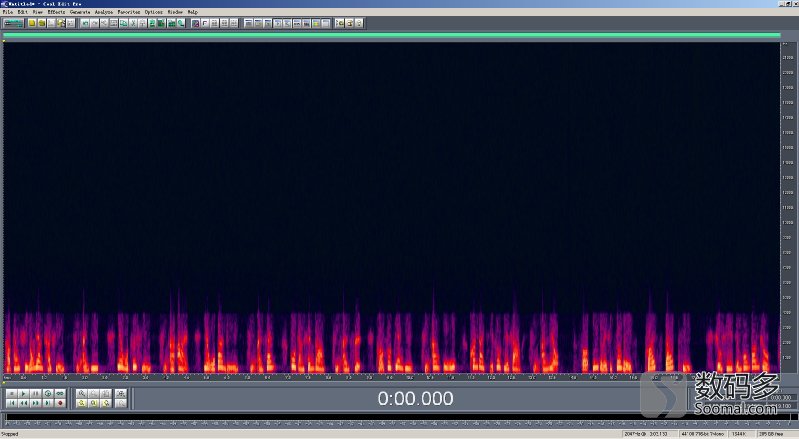Image resolution: width=799 pixels, height=439 pixels.
Task: Click the Rewind transport button
Action: [23, 403]
